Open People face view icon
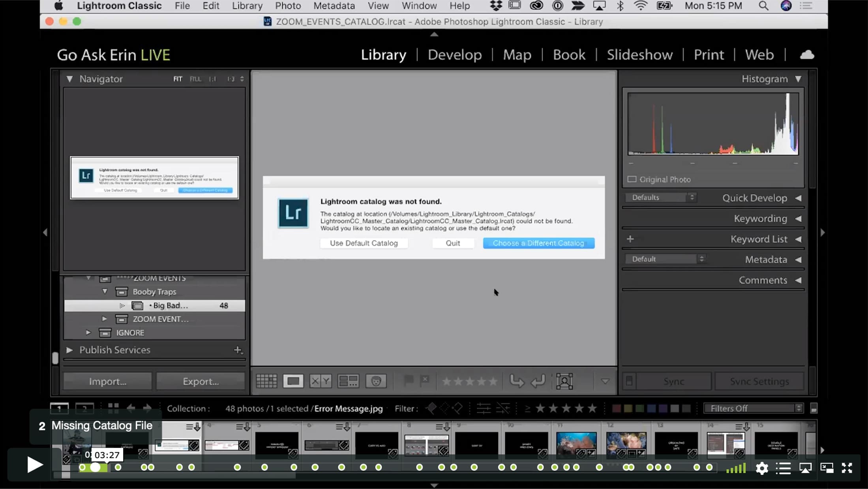Screen dimensions: 868x489 click(376, 381)
